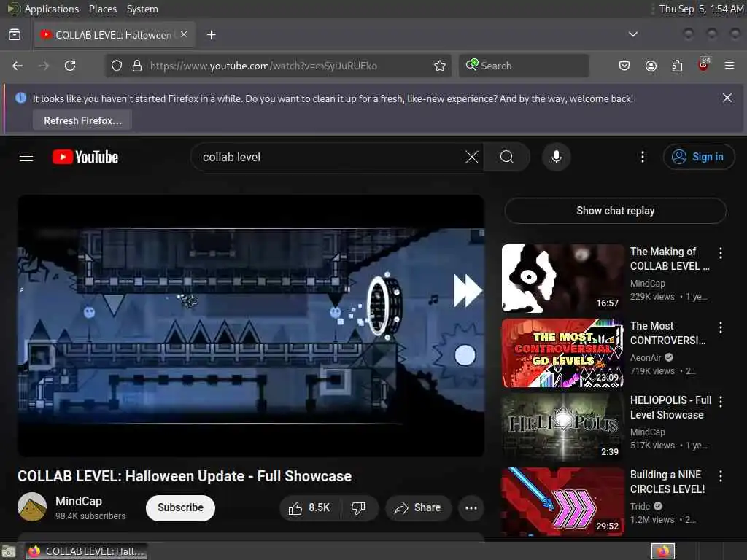The height and width of the screenshot is (560, 747).
Task: Select the COLLAB LEVEL taskbar window button
Action: click(x=86, y=551)
